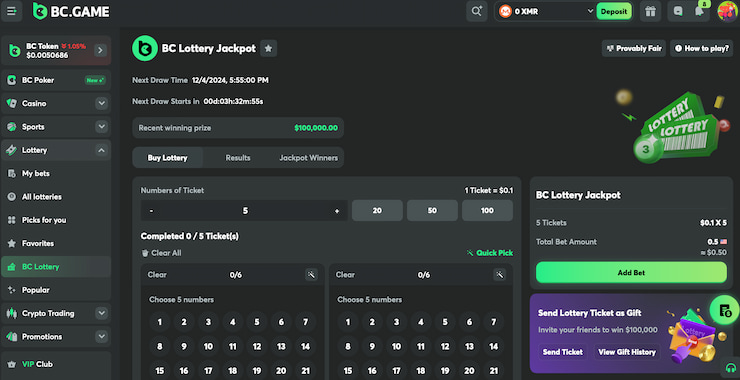
Task: Increase ticket count with plus button
Action: coord(337,211)
